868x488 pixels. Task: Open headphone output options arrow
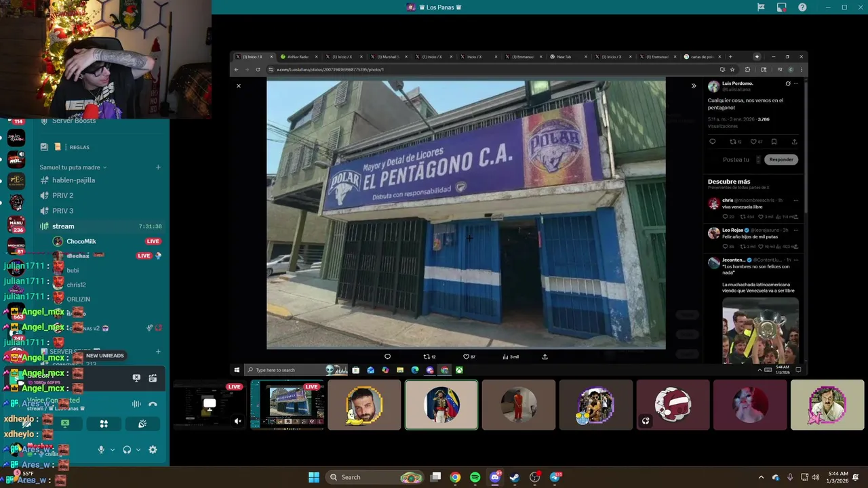(x=138, y=449)
